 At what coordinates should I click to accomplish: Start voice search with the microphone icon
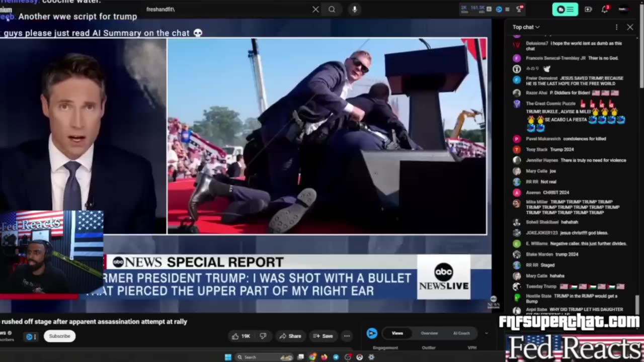355,9
